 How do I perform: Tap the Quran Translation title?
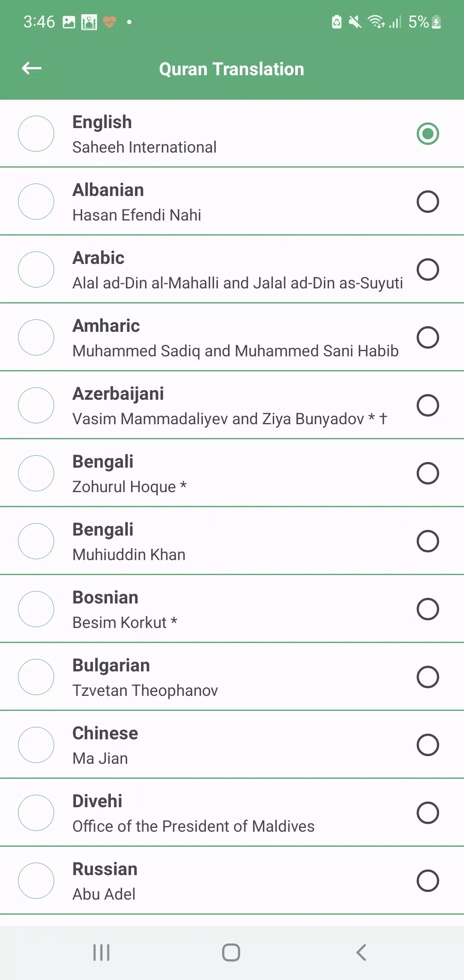pos(232,69)
